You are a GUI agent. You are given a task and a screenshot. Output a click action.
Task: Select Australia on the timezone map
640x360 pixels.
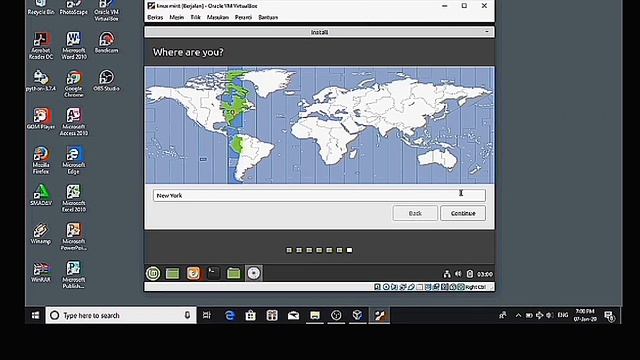438,158
